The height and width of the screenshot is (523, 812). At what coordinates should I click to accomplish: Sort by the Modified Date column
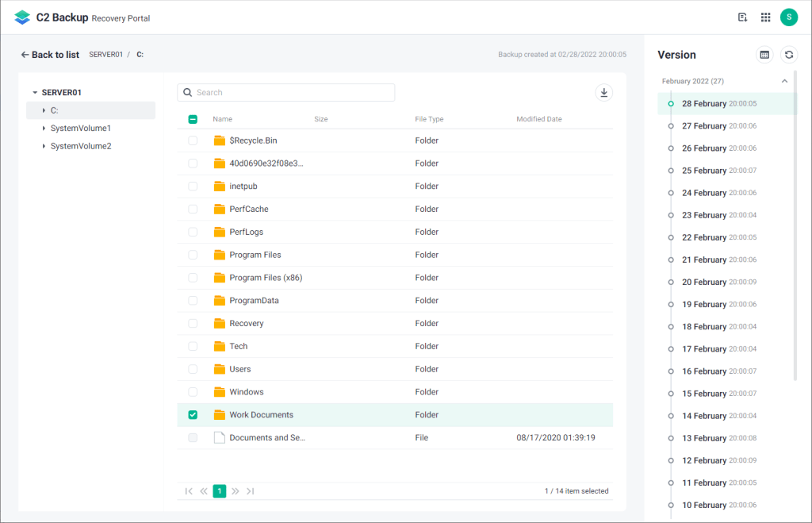tap(539, 119)
